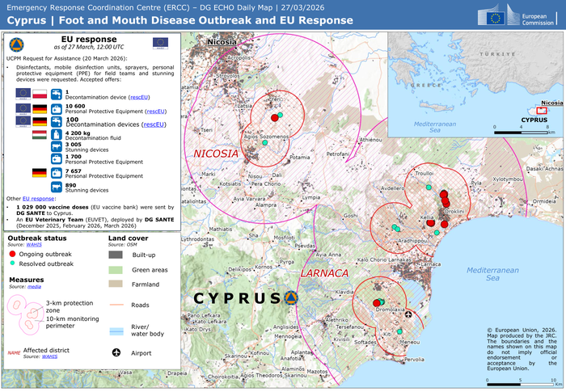Click the Airport symbol in the legend
The height and width of the screenshot is (392, 566).
click(x=116, y=352)
